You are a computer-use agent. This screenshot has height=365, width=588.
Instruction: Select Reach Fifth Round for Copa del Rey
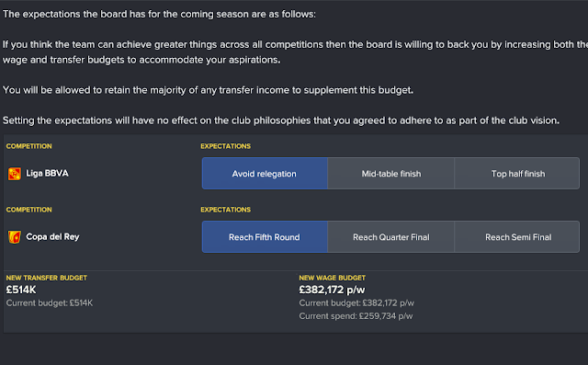[265, 236]
